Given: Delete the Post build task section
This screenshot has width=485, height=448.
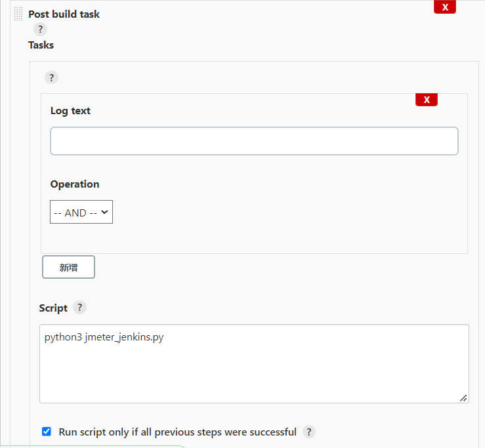Looking at the screenshot, I should point(445,7).
